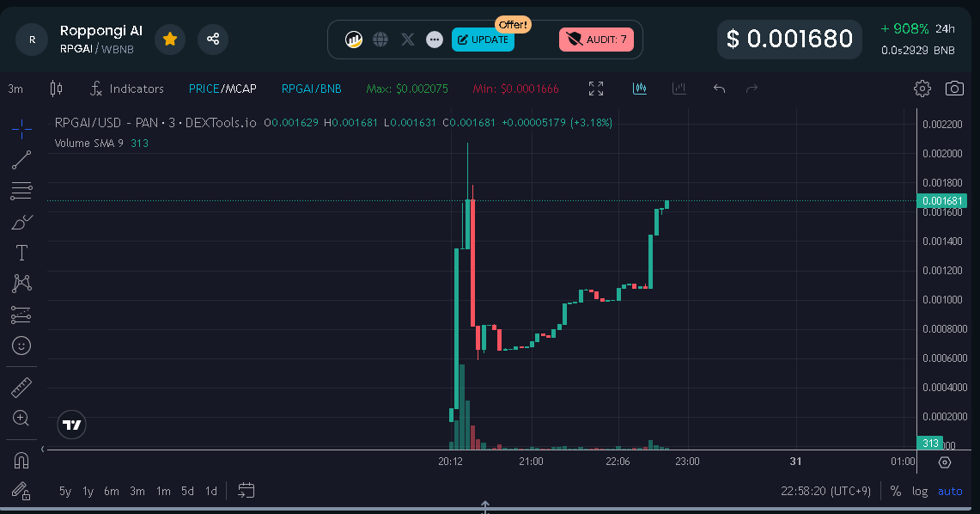
Task: Select the brush drawing tool
Action: tap(21, 222)
